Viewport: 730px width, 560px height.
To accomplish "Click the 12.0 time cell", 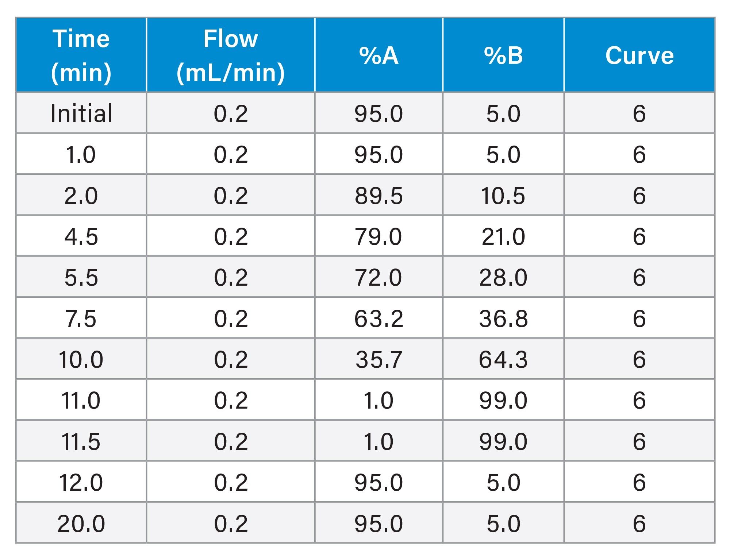I will [x=81, y=482].
